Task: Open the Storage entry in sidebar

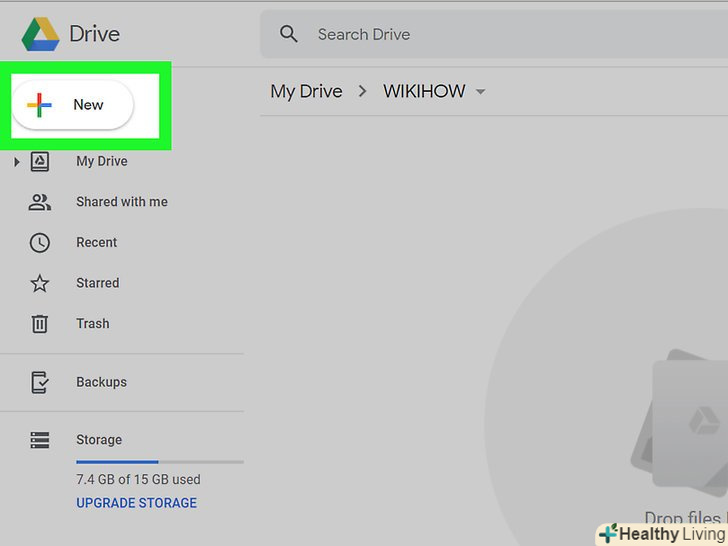Action: point(99,439)
